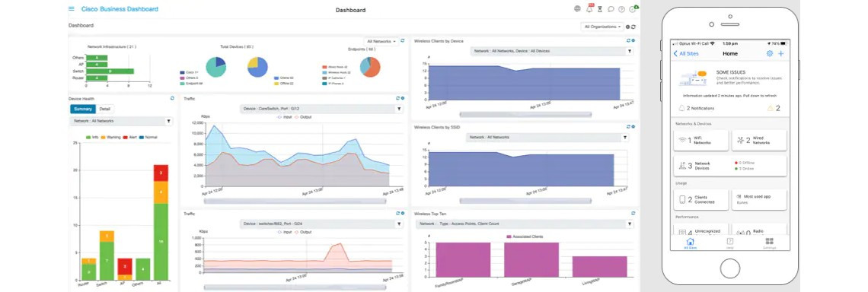
Task: Click the CoreSwitch traffic chart time slider
Action: click(295, 202)
